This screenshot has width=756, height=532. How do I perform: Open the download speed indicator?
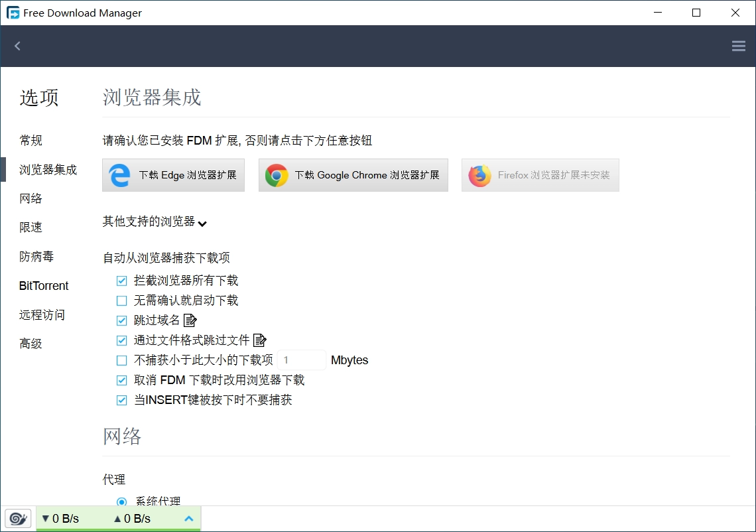[61, 519]
